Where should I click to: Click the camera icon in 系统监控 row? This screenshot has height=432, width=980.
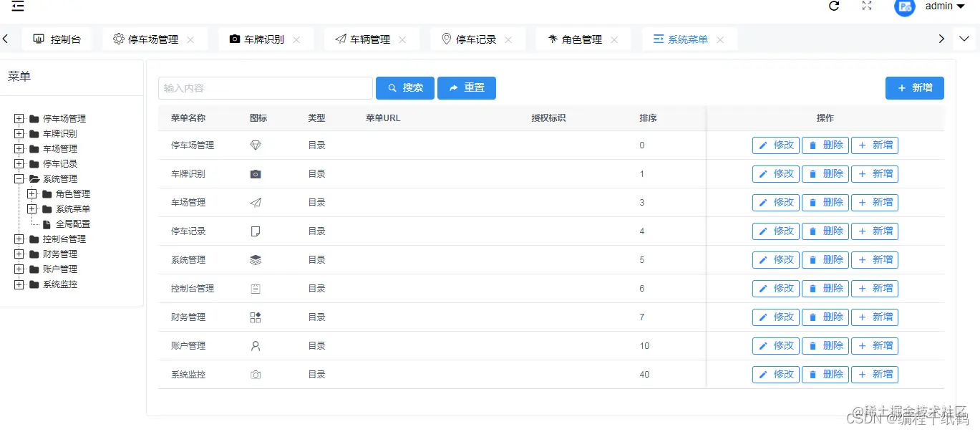(x=256, y=375)
